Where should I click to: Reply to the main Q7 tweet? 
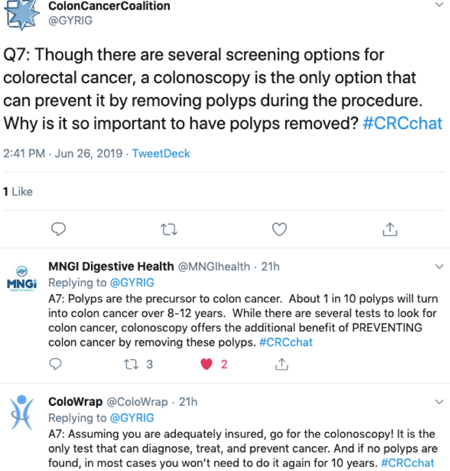click(x=58, y=229)
